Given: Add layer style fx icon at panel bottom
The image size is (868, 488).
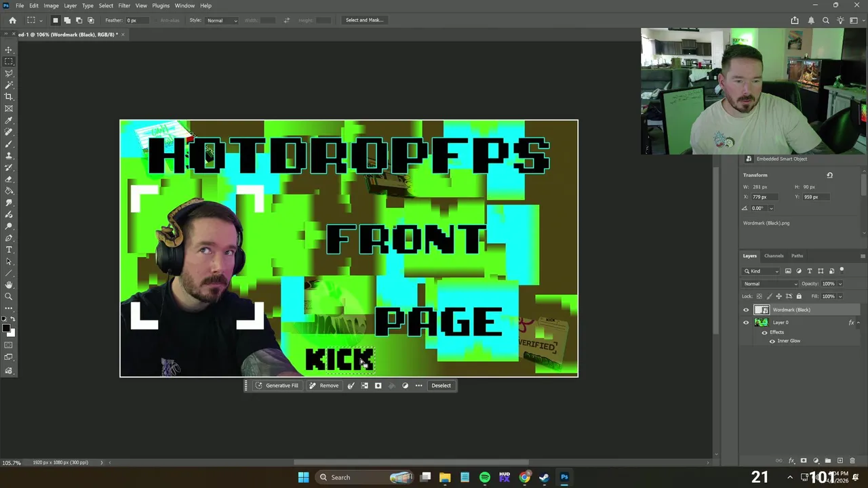Looking at the screenshot, I should [791, 461].
